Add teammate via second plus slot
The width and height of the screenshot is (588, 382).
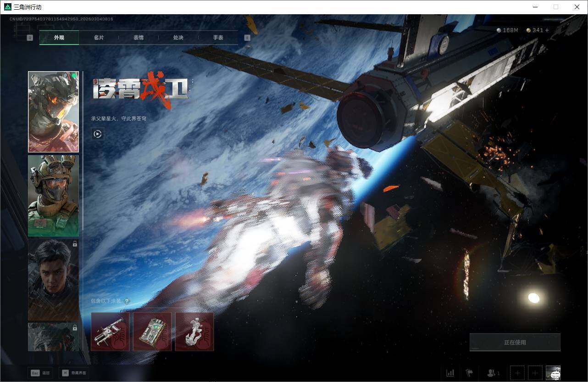(535, 373)
